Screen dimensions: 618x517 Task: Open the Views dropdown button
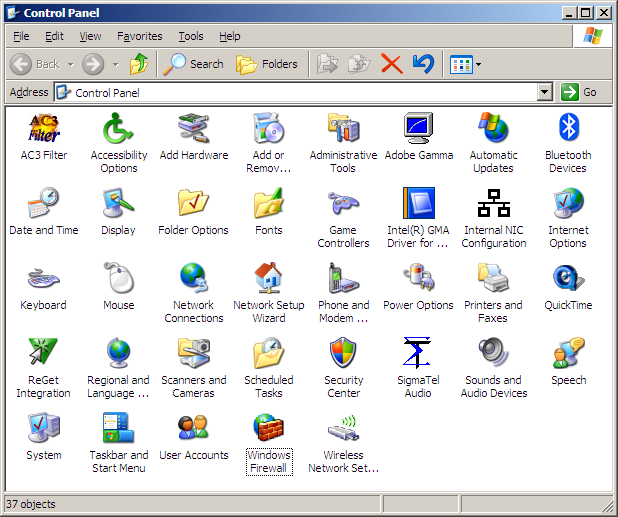coord(465,64)
